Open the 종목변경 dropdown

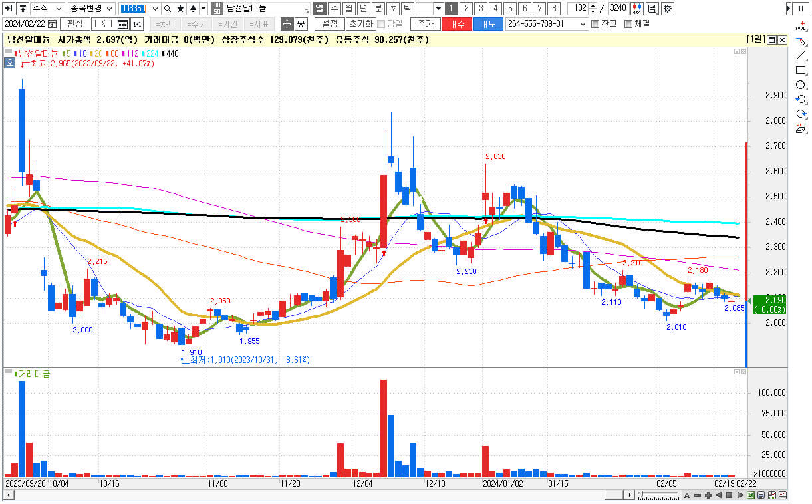92,9
